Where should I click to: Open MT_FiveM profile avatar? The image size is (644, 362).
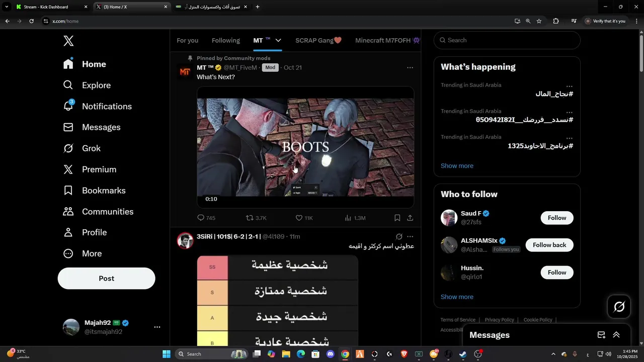pyautogui.click(x=185, y=72)
